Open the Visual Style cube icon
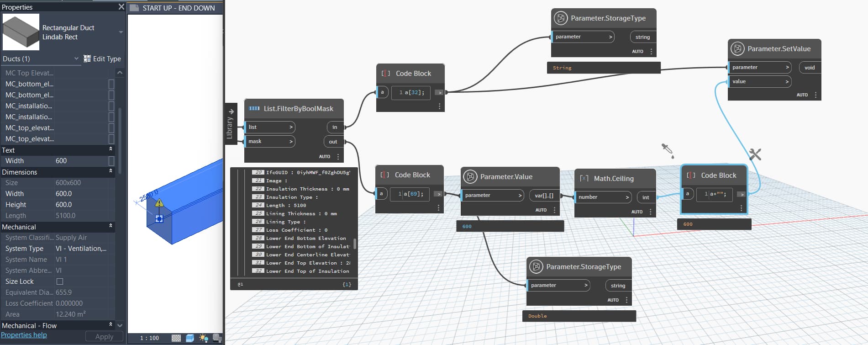 click(x=190, y=338)
